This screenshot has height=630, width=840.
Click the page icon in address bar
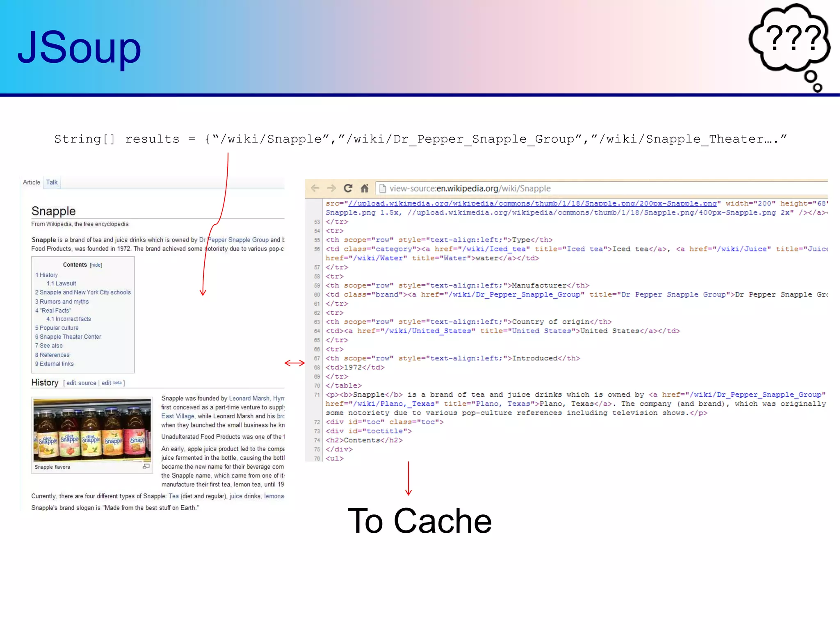pos(383,188)
